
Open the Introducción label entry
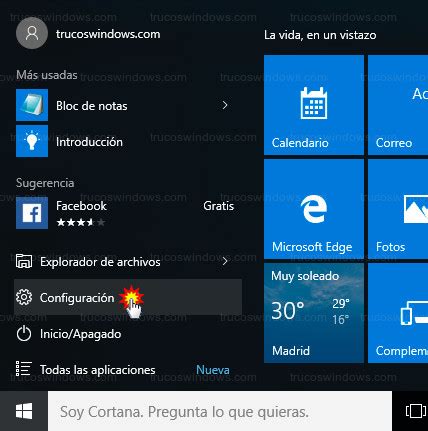89,142
